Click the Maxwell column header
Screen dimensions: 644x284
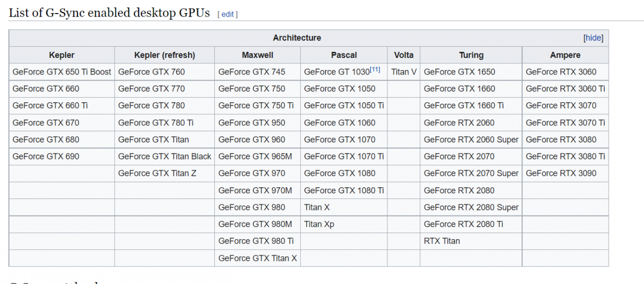coord(258,55)
